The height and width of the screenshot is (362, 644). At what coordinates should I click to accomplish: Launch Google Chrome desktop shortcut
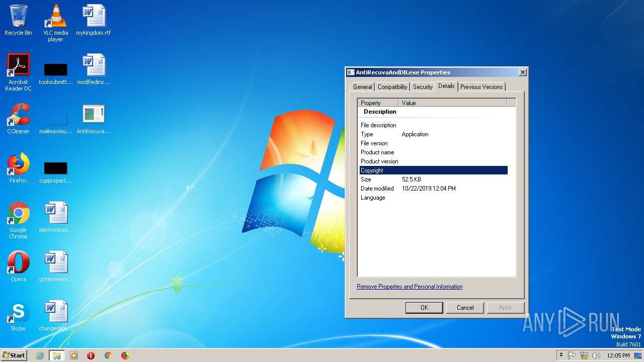click(x=18, y=220)
